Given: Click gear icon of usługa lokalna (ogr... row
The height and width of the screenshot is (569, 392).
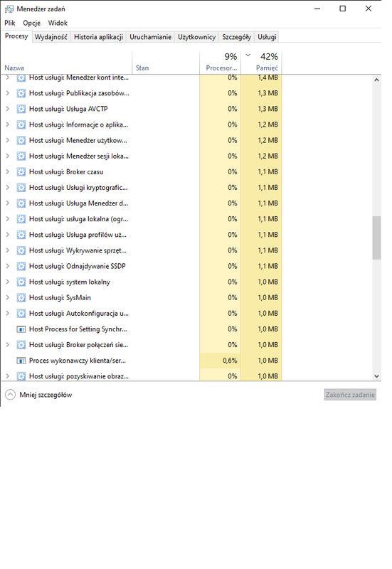Looking at the screenshot, I should [x=21, y=219].
